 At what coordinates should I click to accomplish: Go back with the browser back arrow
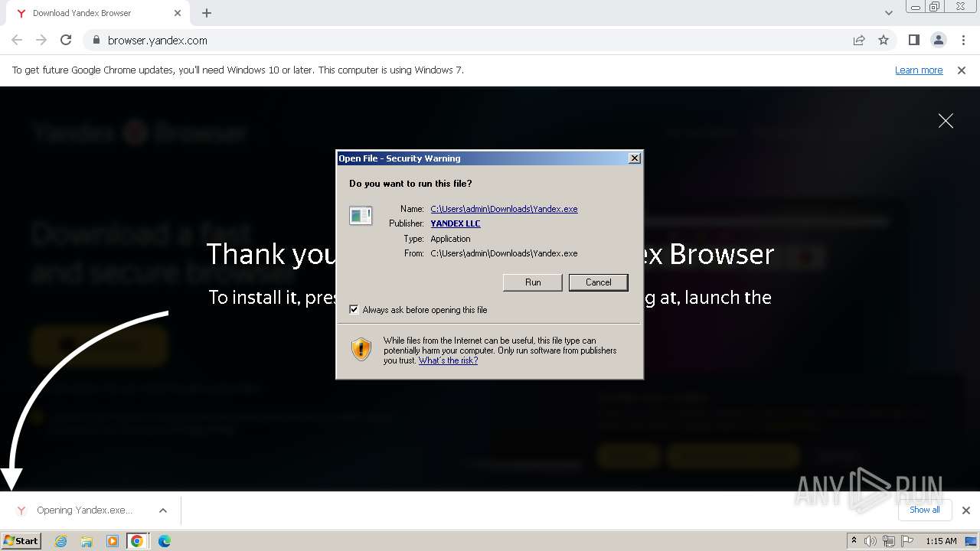pyautogui.click(x=17, y=41)
